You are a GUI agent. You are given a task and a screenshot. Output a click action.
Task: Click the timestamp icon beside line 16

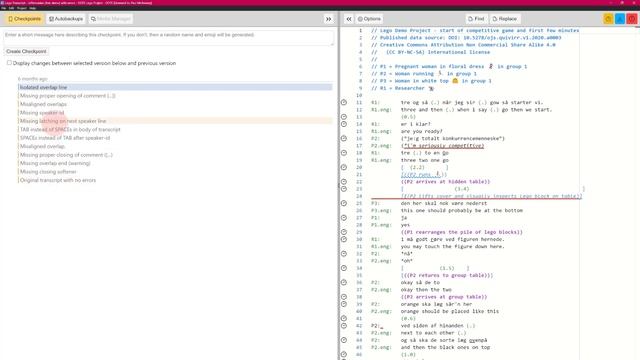(344, 138)
